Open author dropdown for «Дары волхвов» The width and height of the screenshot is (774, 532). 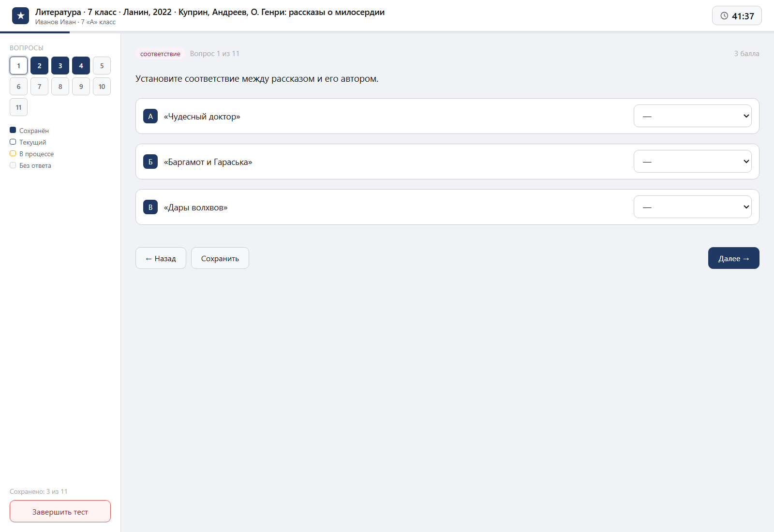tap(692, 207)
